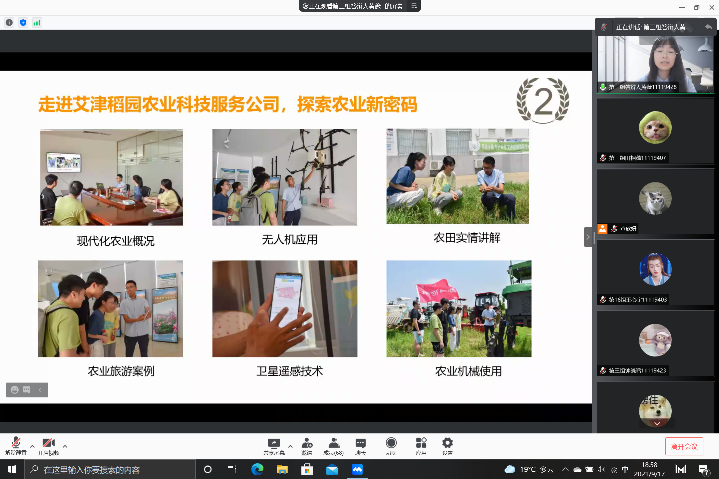Open the meeting info icon at top left
Viewport: 719px width, 479px height.
point(9,21)
